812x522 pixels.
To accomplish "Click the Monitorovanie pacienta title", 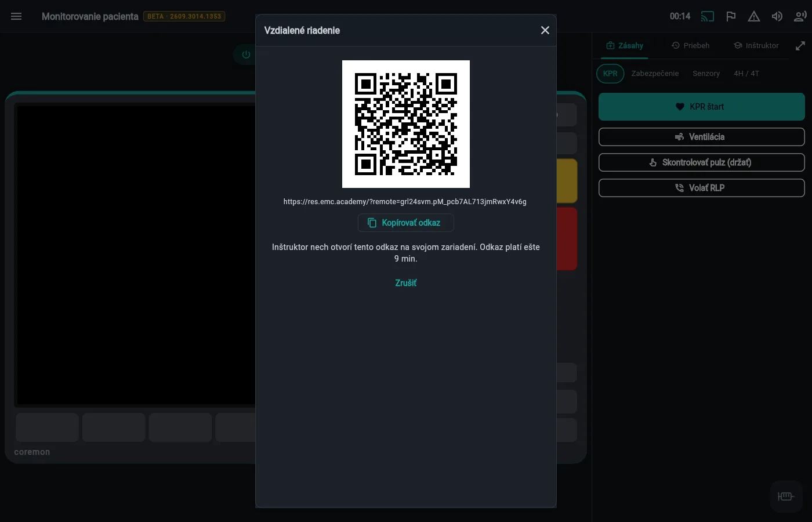I will click(x=90, y=16).
